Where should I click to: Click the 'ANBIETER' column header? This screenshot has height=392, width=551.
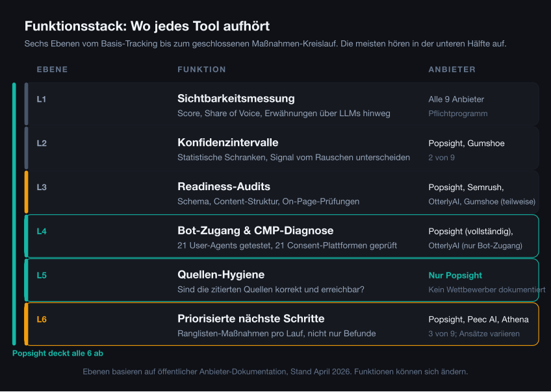452,69
